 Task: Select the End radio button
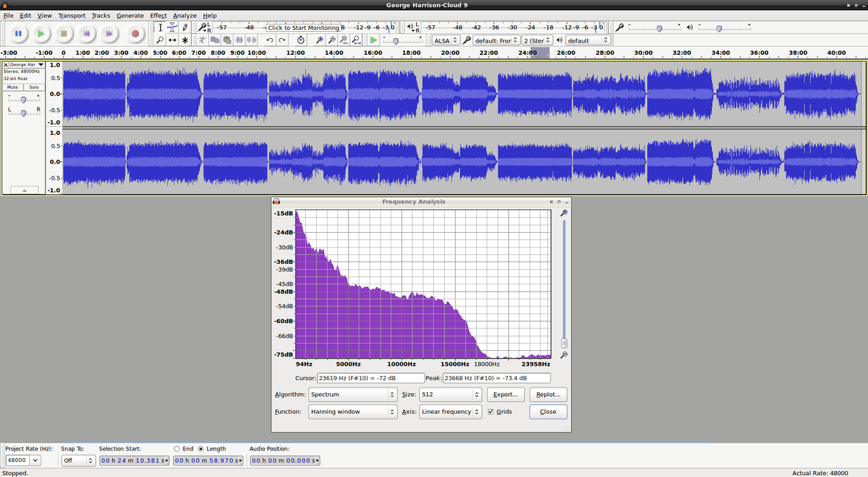pos(177,449)
